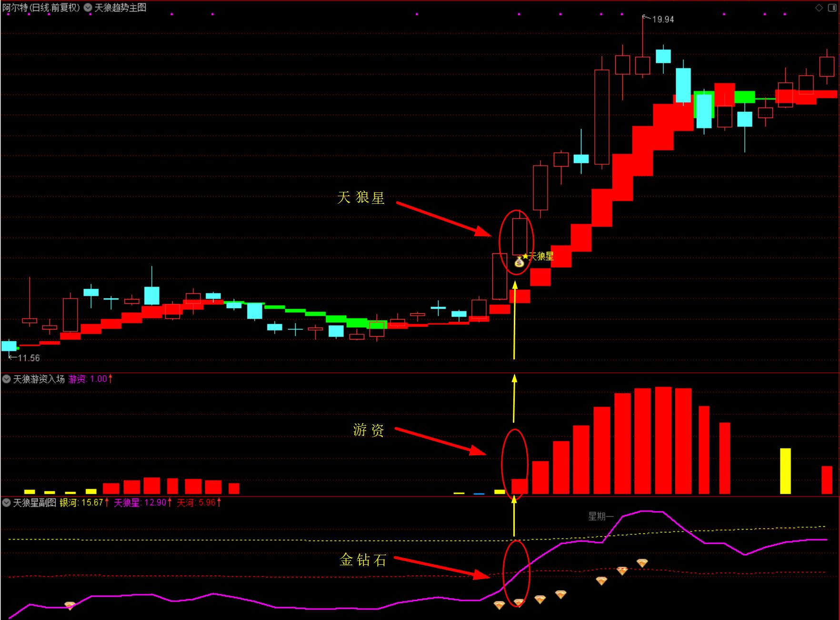Click the money bag signal icon beside 天狼星
The width and height of the screenshot is (840, 620).
tap(520, 261)
